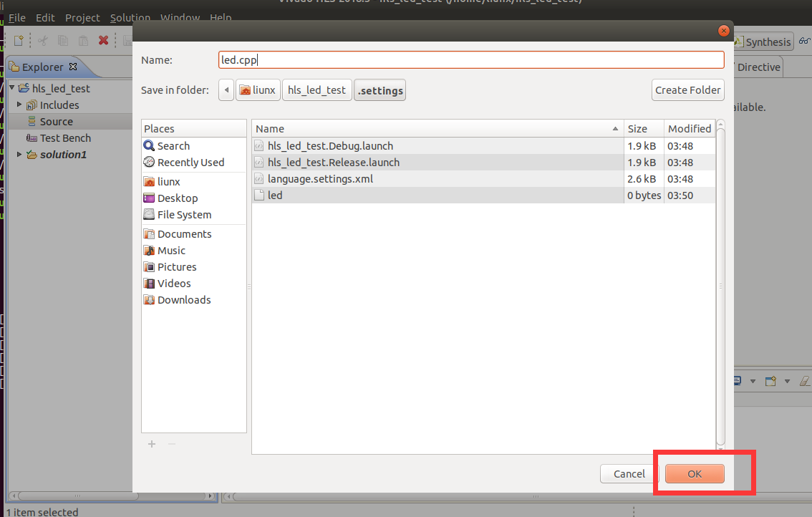
Task: Click the Cut scissors toolbar icon
Action: (x=42, y=40)
